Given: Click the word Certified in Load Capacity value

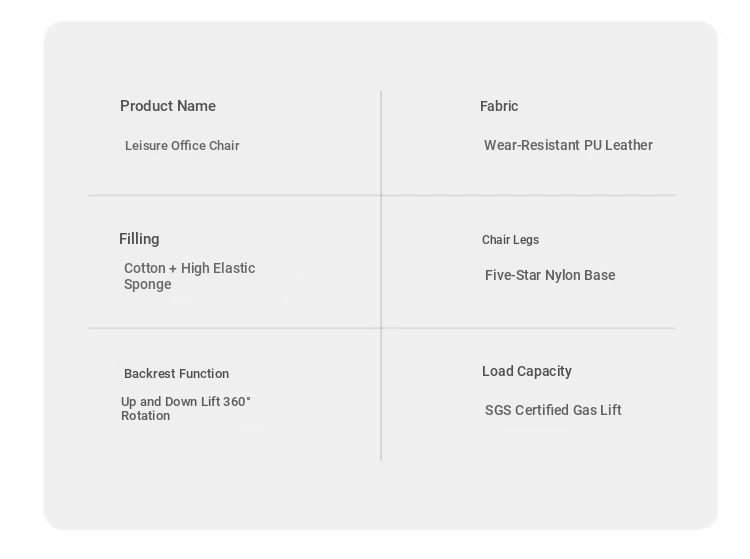Looking at the screenshot, I should (542, 410).
